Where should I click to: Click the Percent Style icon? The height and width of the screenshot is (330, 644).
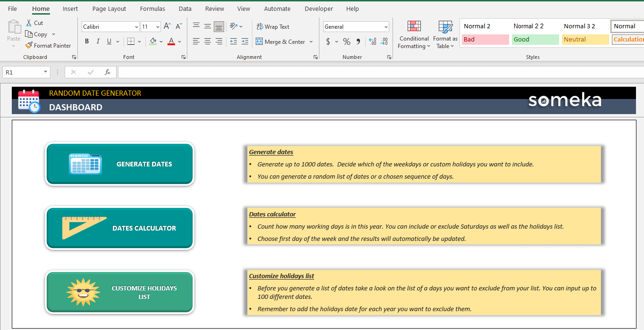[x=346, y=42]
